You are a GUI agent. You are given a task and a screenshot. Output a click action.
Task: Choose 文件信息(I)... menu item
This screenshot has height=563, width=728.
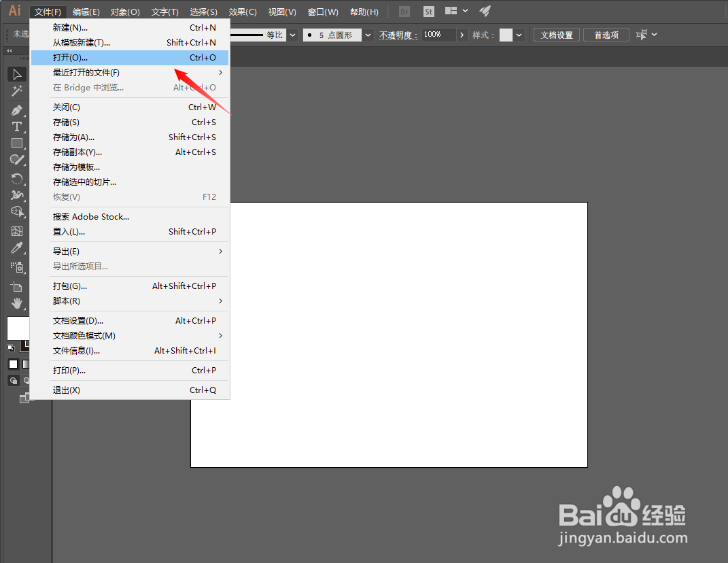pos(130,351)
